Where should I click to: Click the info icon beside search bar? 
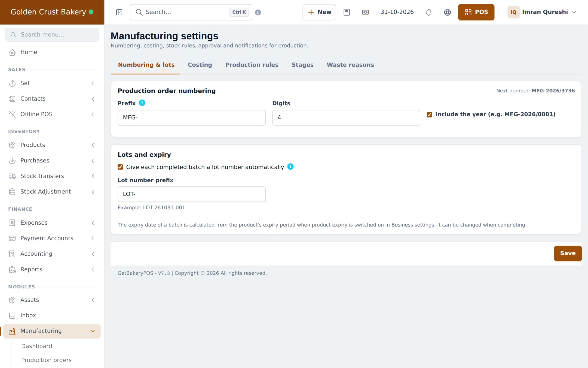[x=258, y=12]
